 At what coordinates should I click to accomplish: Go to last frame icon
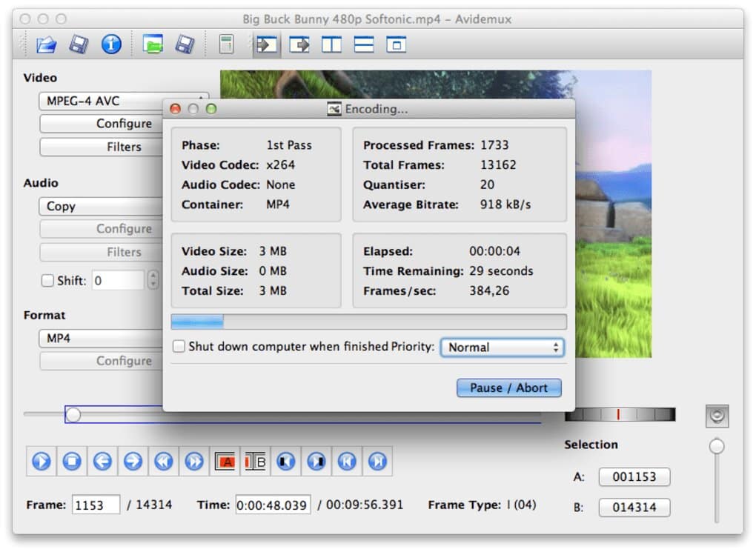pos(377,462)
